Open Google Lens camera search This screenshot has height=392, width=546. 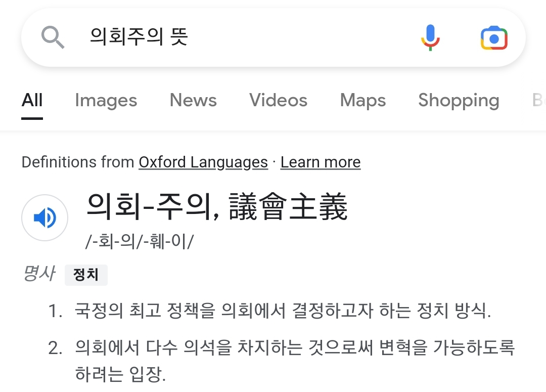pos(494,38)
